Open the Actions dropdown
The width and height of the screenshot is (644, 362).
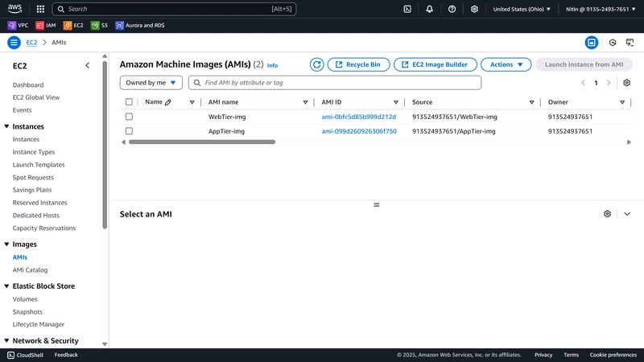tap(506, 64)
